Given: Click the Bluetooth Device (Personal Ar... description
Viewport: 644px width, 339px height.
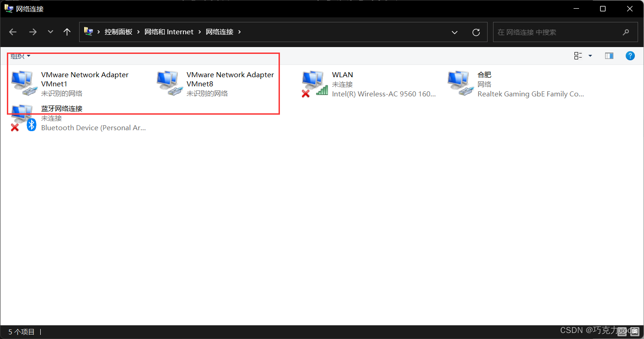Looking at the screenshot, I should (x=93, y=127).
